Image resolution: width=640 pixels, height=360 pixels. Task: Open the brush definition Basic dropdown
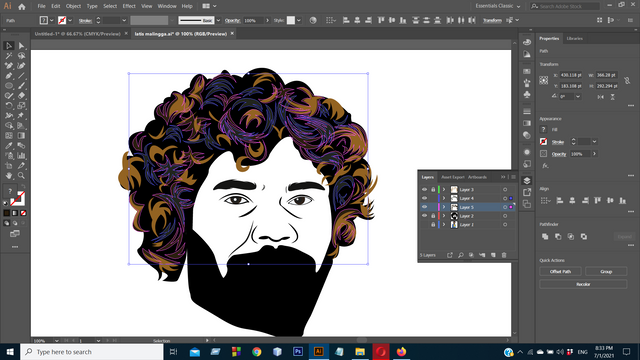[218, 20]
